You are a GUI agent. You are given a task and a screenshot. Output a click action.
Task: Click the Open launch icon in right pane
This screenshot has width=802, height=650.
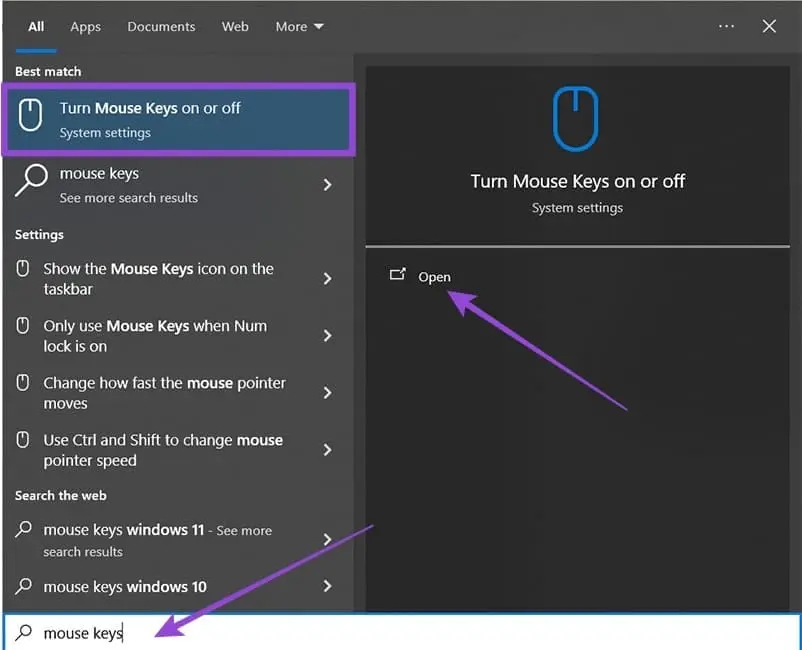tap(397, 275)
